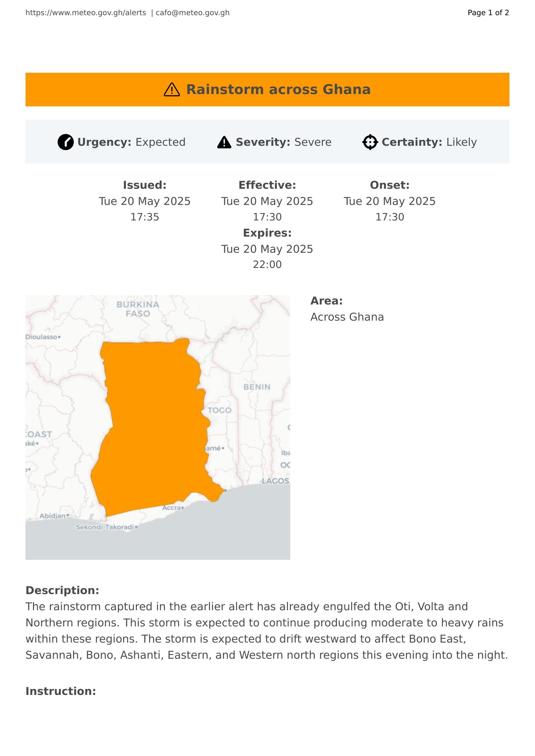The height and width of the screenshot is (756, 535).
Task: Click the Area value Across Ghana
Action: pyautogui.click(x=347, y=317)
